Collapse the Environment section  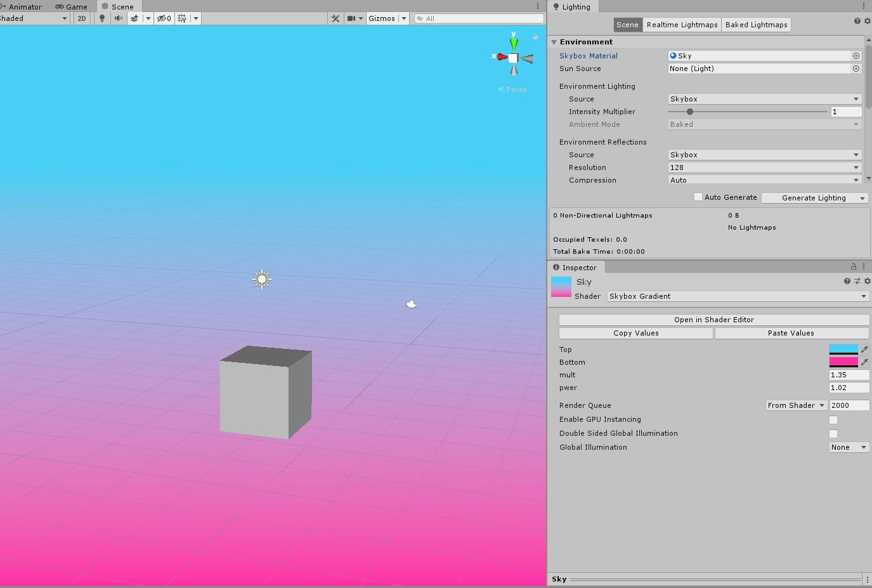point(554,42)
